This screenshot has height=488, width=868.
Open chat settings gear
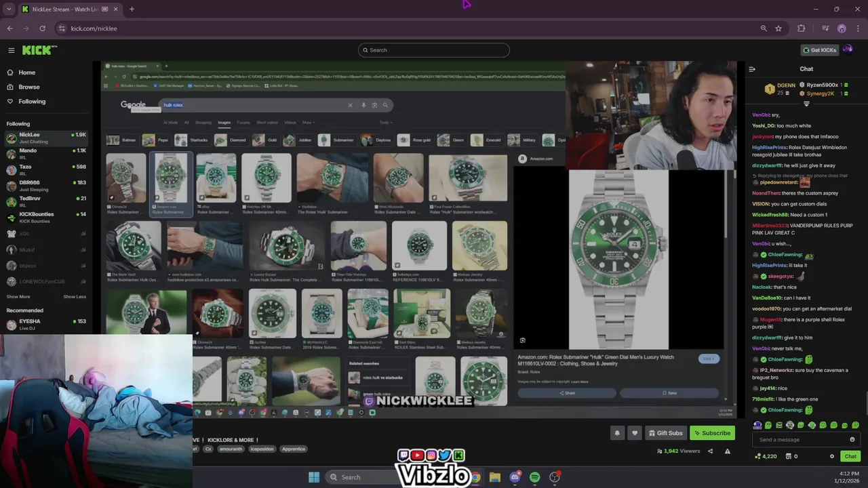(832, 456)
